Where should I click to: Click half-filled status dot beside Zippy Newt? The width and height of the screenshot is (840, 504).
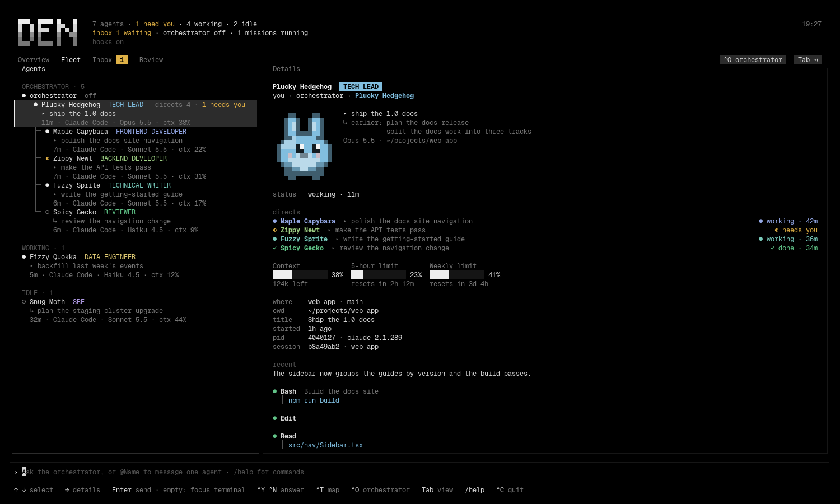coord(47,158)
